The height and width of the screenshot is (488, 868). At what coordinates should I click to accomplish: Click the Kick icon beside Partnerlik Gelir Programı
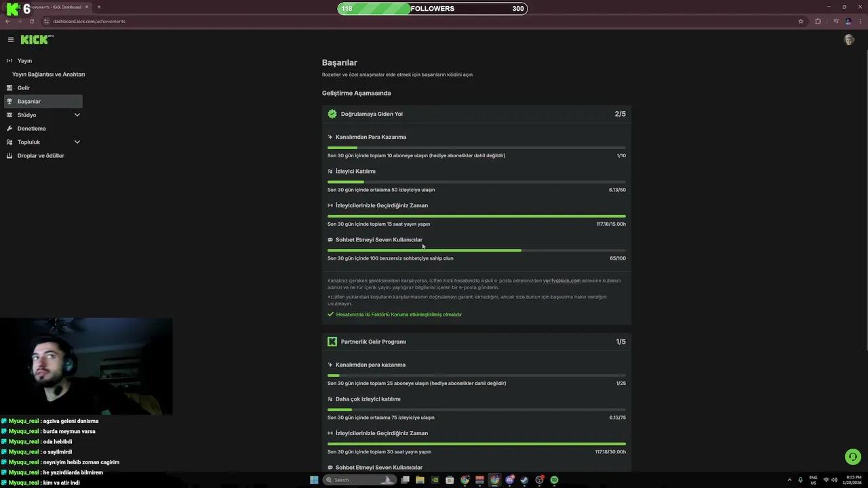click(x=332, y=342)
